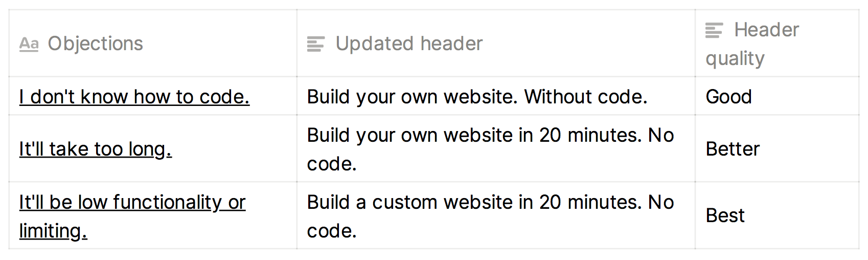Image resolution: width=868 pixels, height=260 pixels.
Task: Click empty space right of "Best" text
Action: tap(803, 216)
